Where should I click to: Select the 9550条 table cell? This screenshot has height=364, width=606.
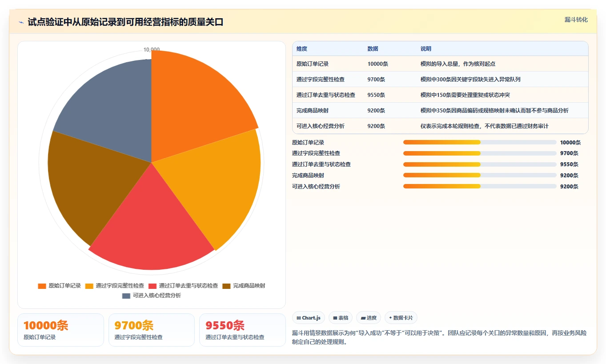[377, 95]
